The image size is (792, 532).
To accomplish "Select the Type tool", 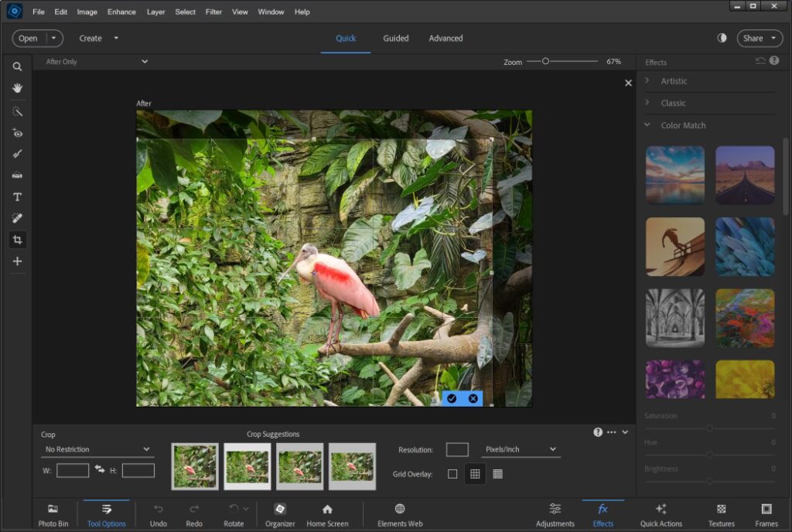I will pos(17,197).
